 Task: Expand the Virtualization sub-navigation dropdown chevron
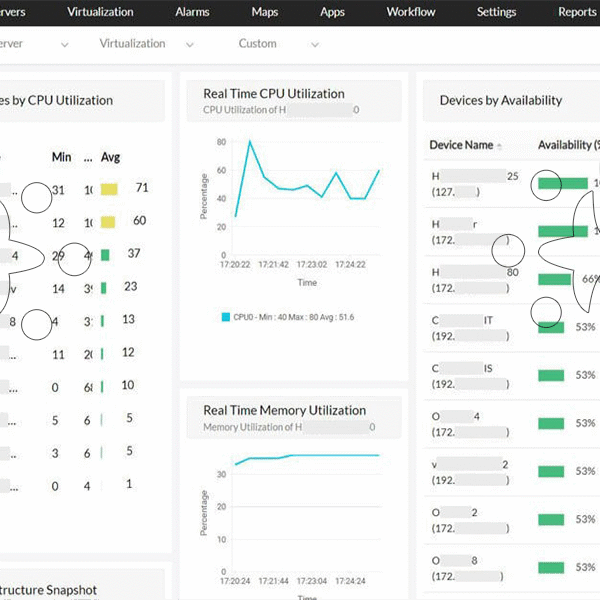189,45
